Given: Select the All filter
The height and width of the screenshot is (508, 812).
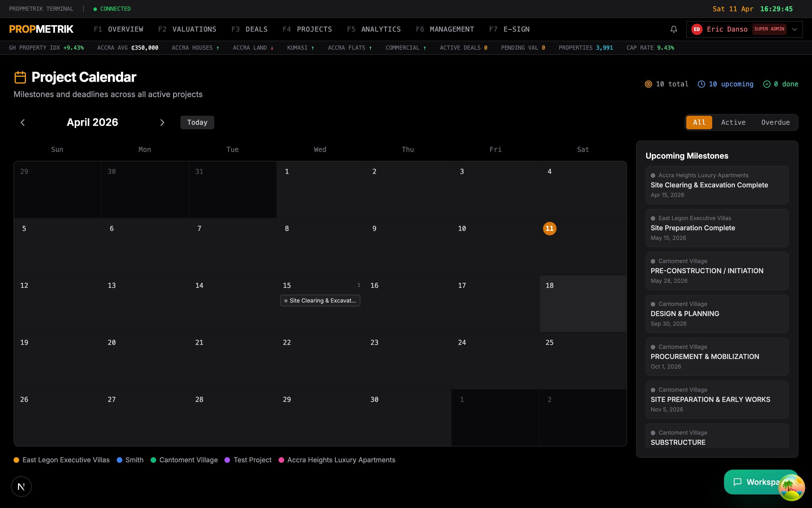Looking at the screenshot, I should 699,123.
